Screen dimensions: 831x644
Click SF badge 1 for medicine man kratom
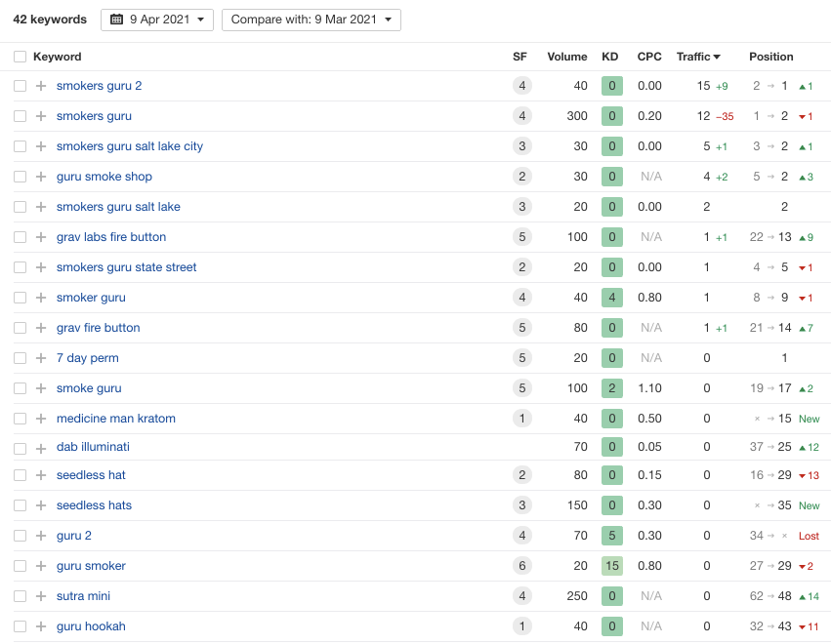(522, 419)
